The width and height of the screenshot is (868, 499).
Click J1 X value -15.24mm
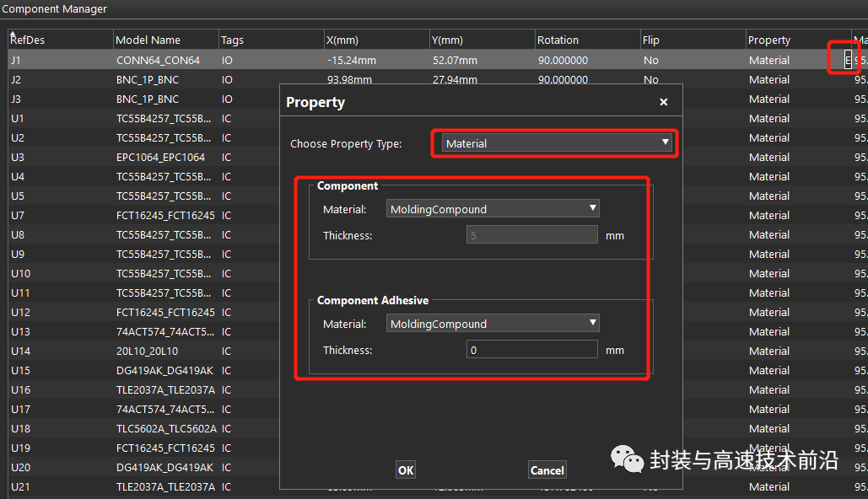point(352,60)
